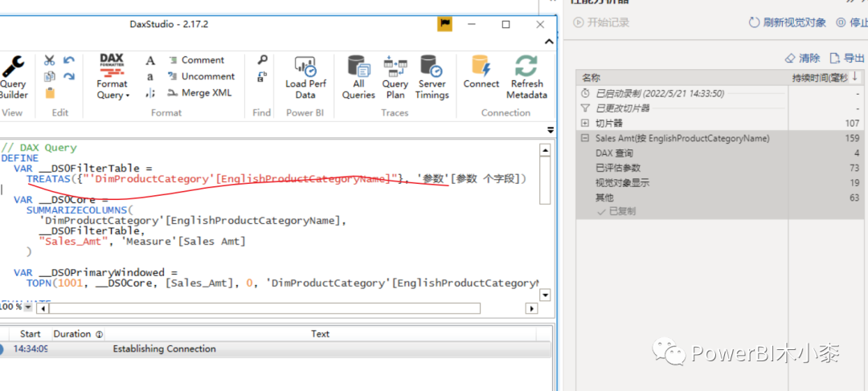Click the Copy icon in Edit group
The height and width of the screenshot is (391, 868).
click(50, 76)
